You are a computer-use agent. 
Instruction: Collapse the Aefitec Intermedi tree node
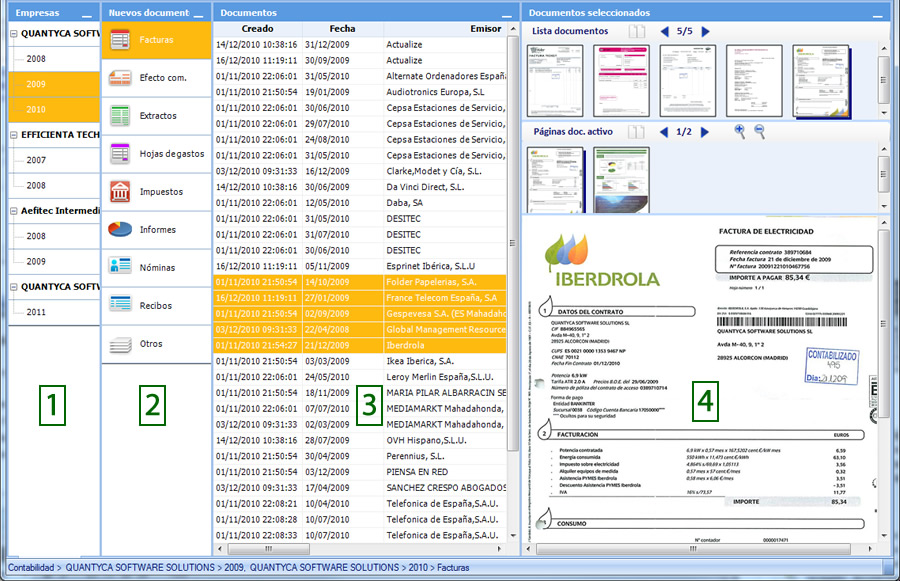click(14, 211)
